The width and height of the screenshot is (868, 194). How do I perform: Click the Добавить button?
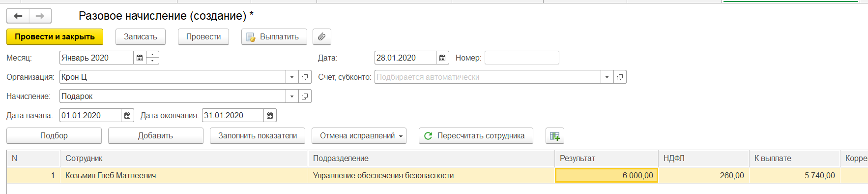pos(155,136)
